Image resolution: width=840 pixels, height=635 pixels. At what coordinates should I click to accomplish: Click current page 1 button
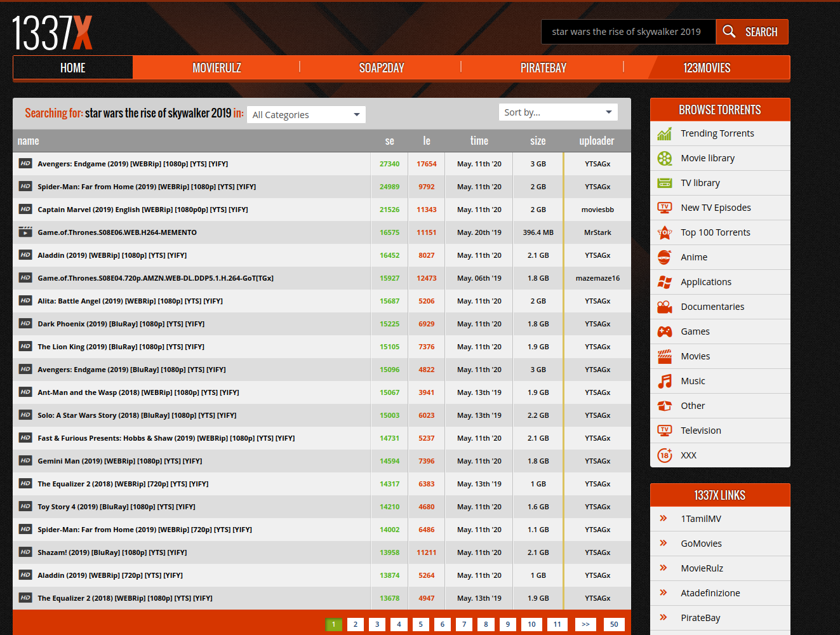(333, 624)
